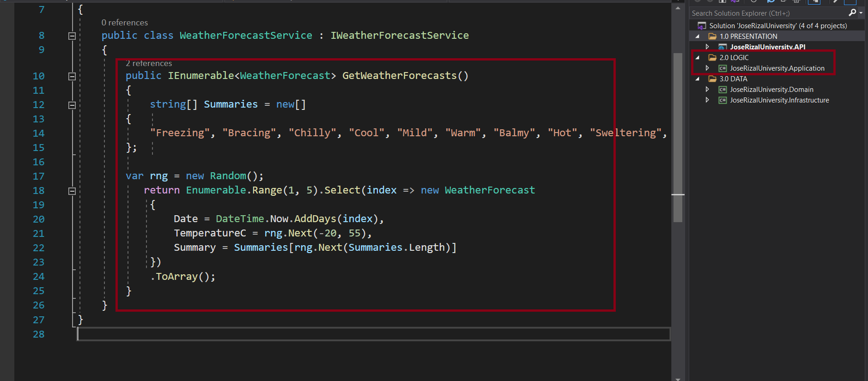Click the "Freezing" string literal
The width and height of the screenshot is (868, 381).
pos(180,133)
